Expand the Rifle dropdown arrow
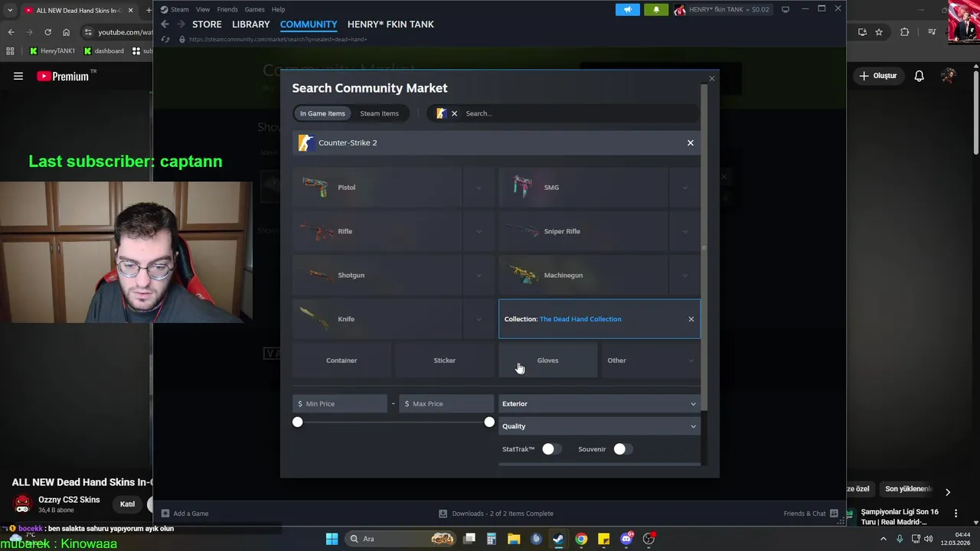The width and height of the screenshot is (980, 551). (x=479, y=231)
